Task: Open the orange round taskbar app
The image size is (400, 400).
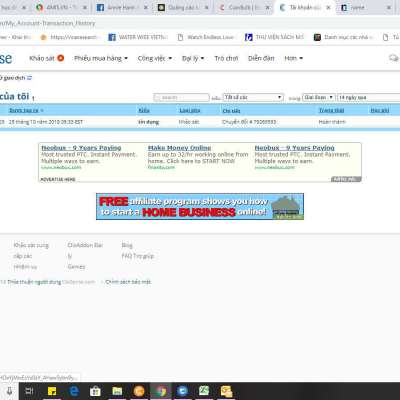Action: (139, 391)
